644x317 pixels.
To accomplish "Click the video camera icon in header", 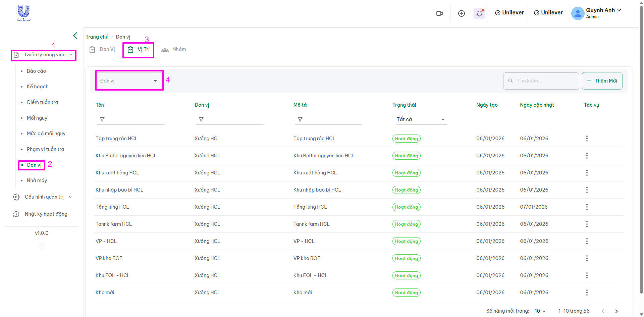I will [x=439, y=13].
